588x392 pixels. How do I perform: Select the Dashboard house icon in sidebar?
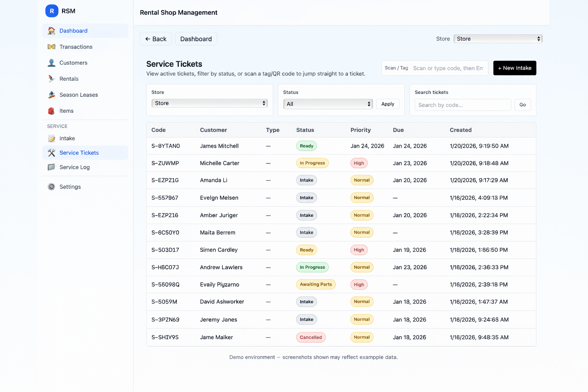[51, 31]
